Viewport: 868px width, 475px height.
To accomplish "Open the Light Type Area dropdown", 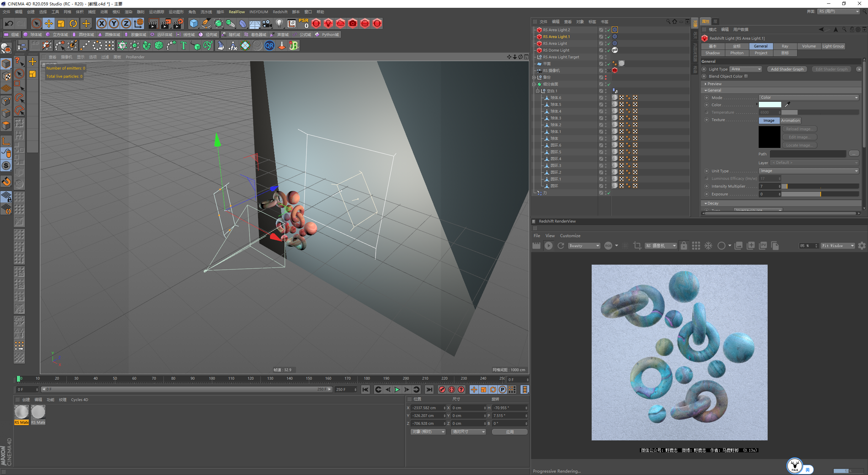I will click(x=746, y=69).
